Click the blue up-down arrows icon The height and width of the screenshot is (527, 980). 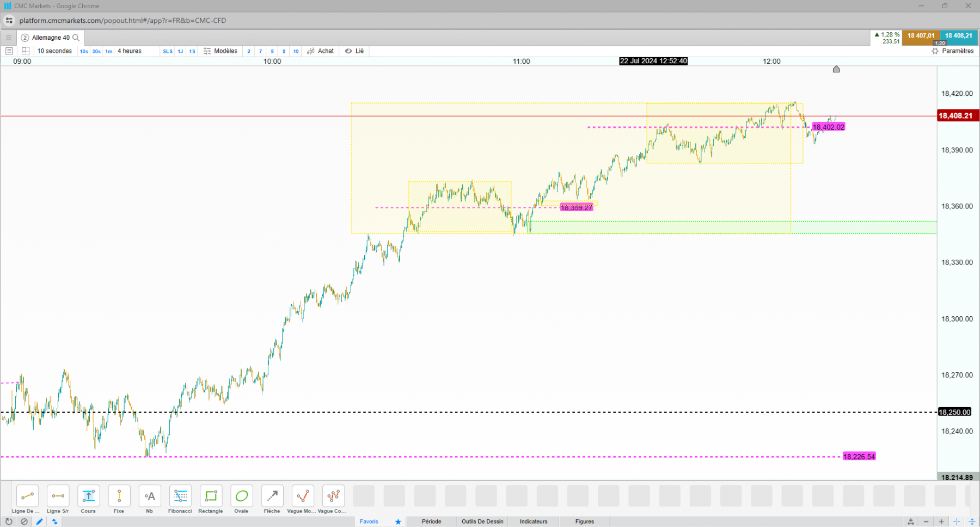54,522
